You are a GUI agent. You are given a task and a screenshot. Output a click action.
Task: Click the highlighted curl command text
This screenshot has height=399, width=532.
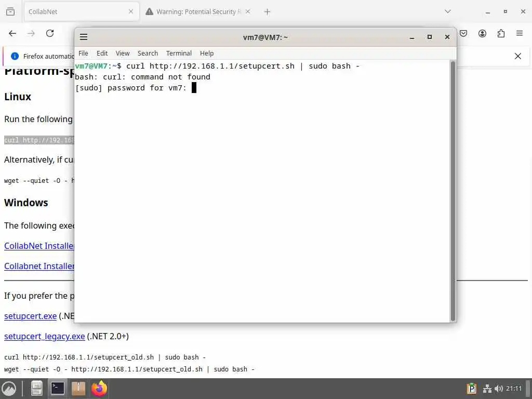(39, 140)
